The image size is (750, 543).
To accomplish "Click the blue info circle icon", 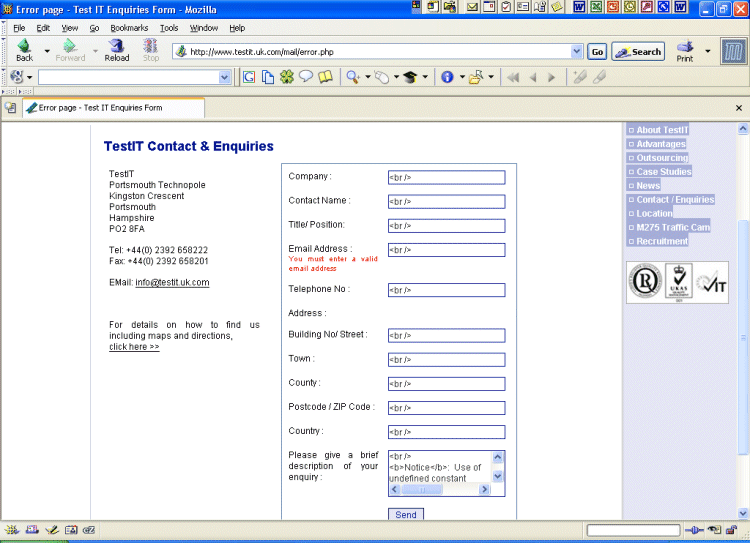I will tap(447, 77).
